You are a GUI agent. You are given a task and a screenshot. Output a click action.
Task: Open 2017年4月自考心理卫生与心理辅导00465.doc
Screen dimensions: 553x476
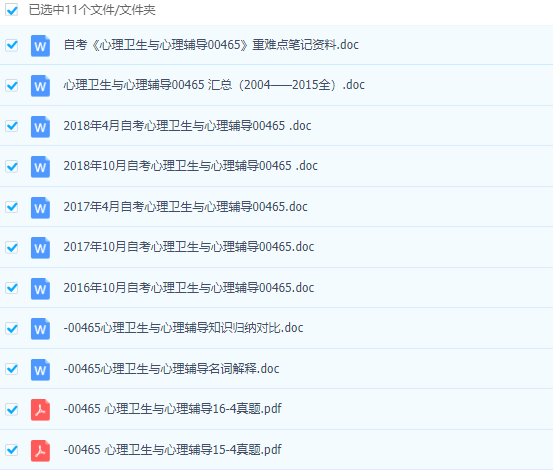pyautogui.click(x=186, y=207)
